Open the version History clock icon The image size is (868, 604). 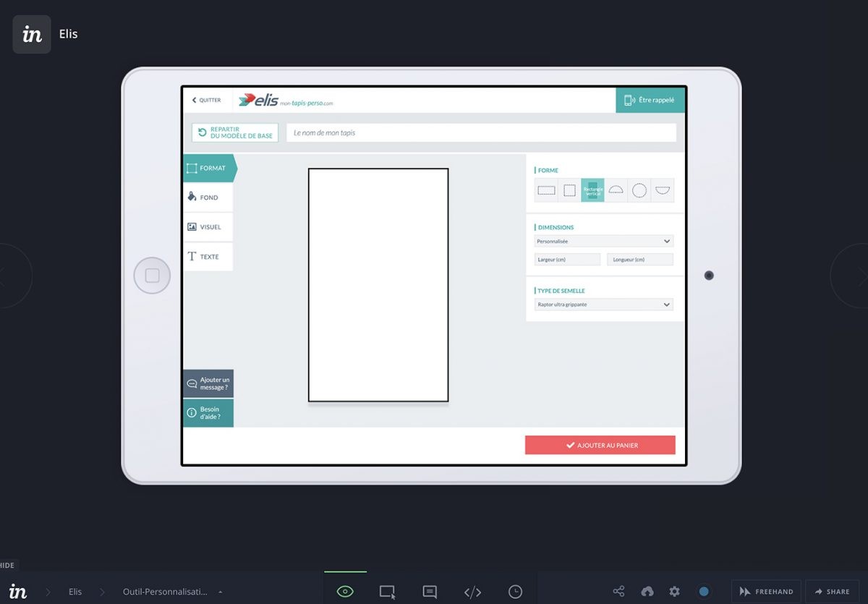(516, 591)
